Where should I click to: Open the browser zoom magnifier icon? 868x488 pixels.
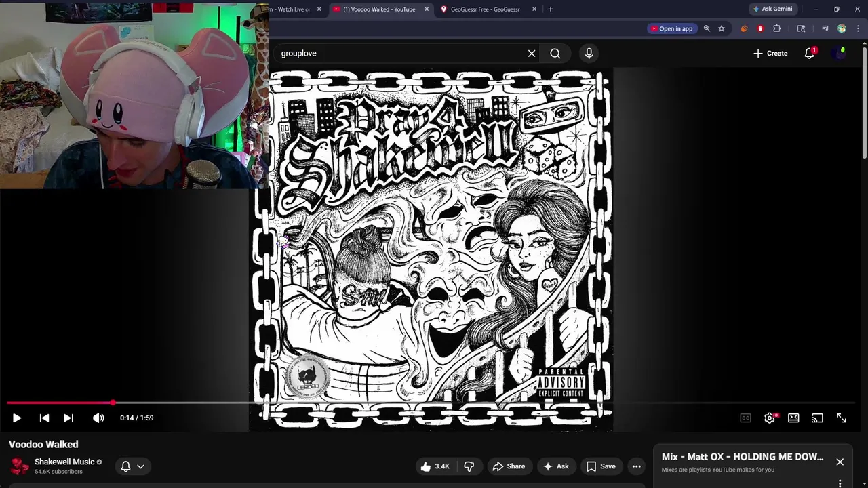707,28
